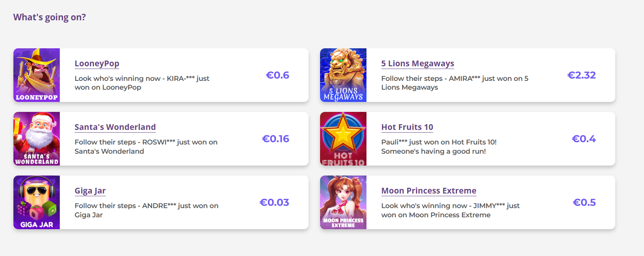
Task: Click the KIRA-*** winner description text
Action: coord(142,83)
